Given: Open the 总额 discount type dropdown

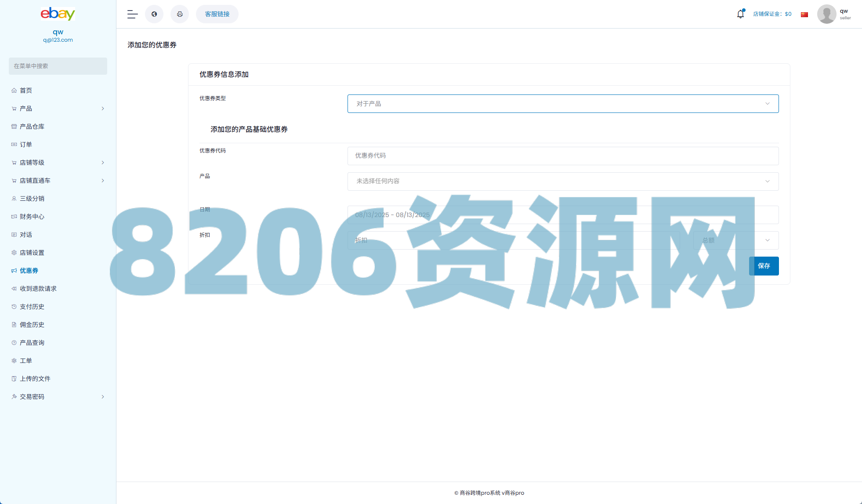Looking at the screenshot, I should [735, 240].
